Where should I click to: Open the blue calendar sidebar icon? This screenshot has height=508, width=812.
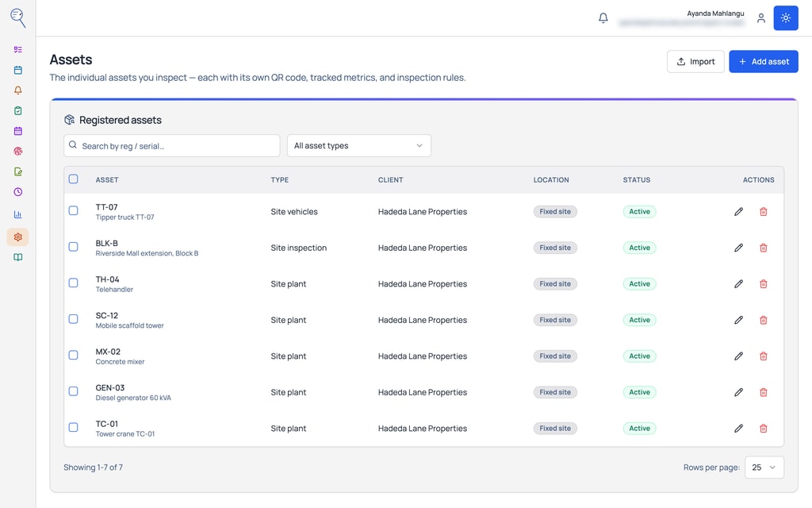pos(17,70)
